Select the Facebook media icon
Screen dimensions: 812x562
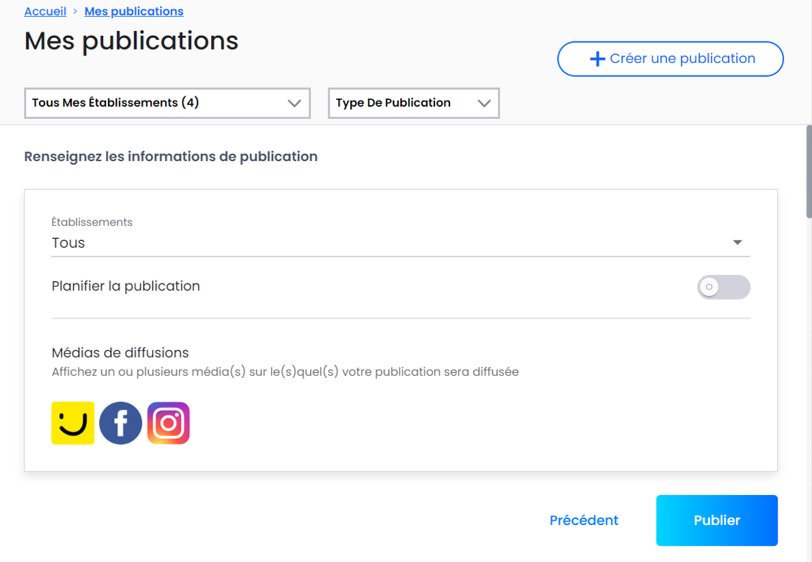tap(120, 423)
